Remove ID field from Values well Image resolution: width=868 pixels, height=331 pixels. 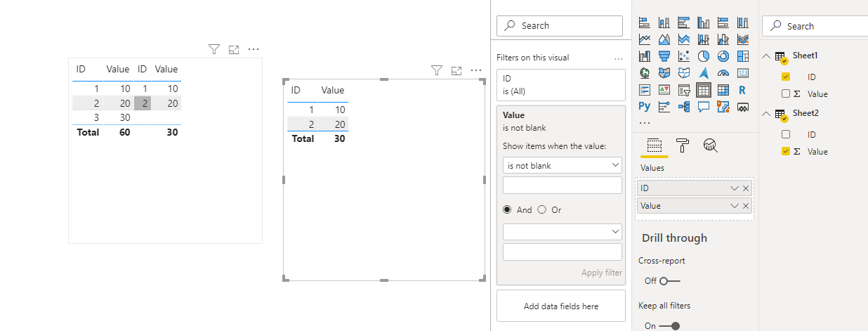[746, 188]
